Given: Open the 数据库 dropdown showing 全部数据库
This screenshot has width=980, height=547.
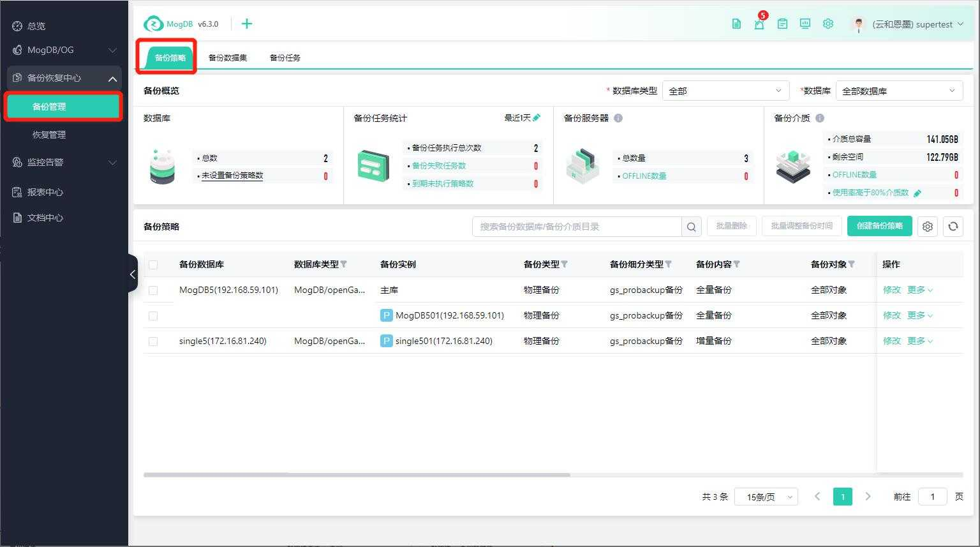Looking at the screenshot, I should [899, 91].
